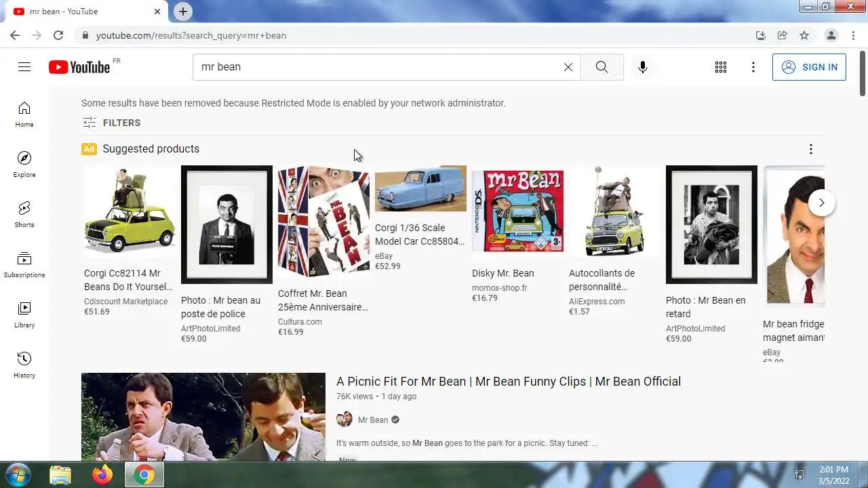Click momox-shop.fr seller text
The width and height of the screenshot is (868, 488).
(x=499, y=288)
